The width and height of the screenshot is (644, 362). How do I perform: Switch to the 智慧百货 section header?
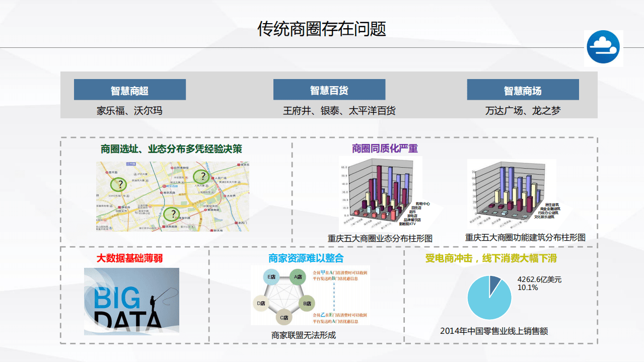pos(329,89)
